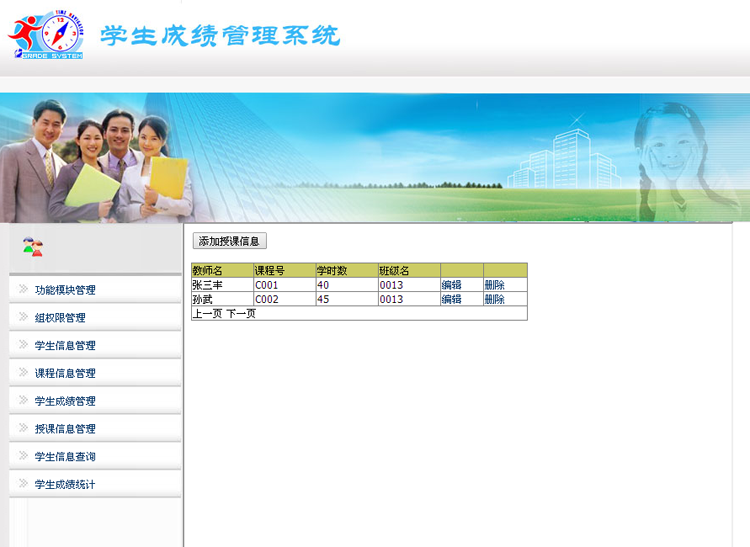
Task: Select the C002 course number cell
Action: 285,299
